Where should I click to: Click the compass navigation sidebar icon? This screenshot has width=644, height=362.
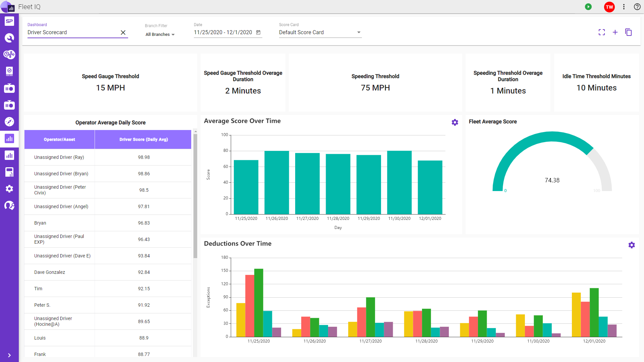9,122
